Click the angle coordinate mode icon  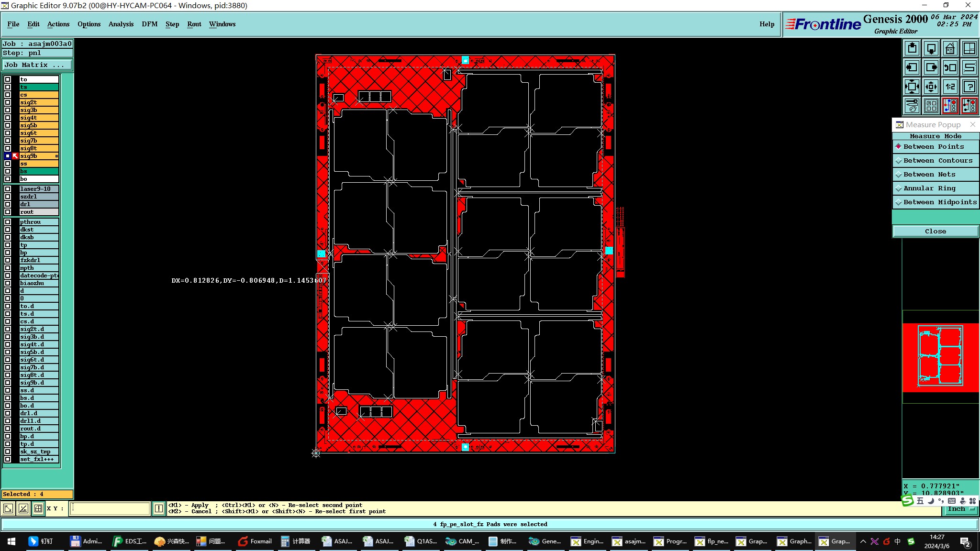point(23,508)
